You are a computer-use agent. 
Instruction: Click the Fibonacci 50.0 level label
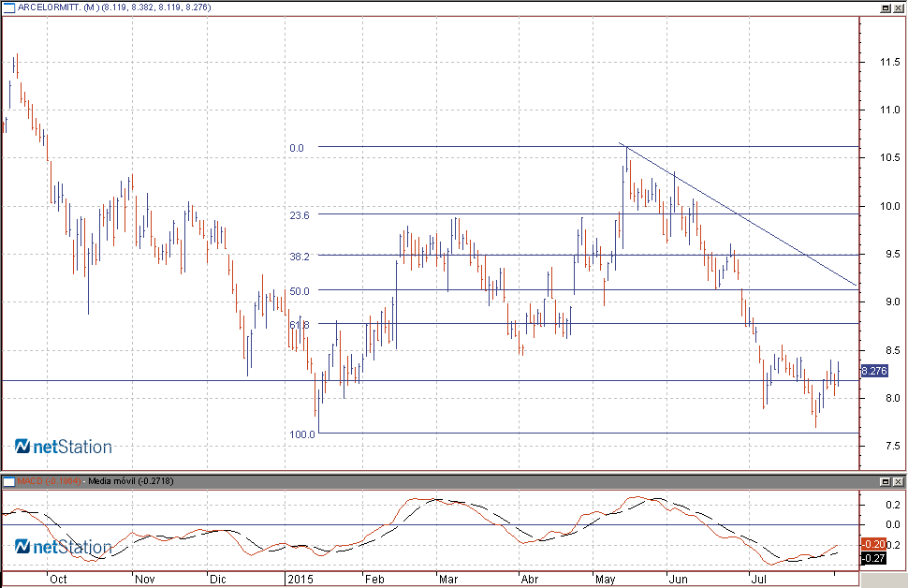coord(300,291)
